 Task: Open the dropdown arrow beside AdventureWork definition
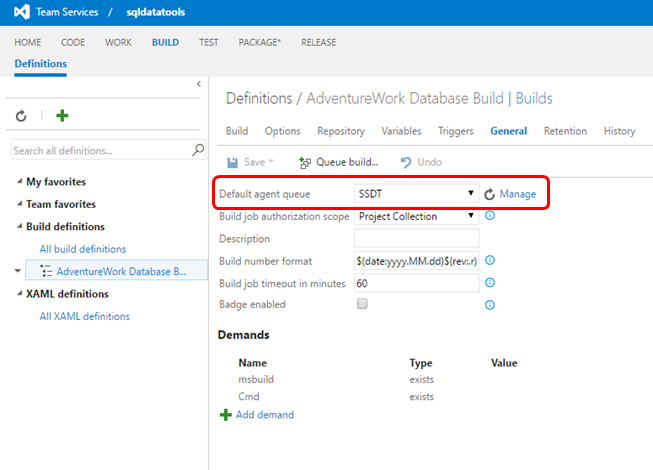[x=17, y=271]
